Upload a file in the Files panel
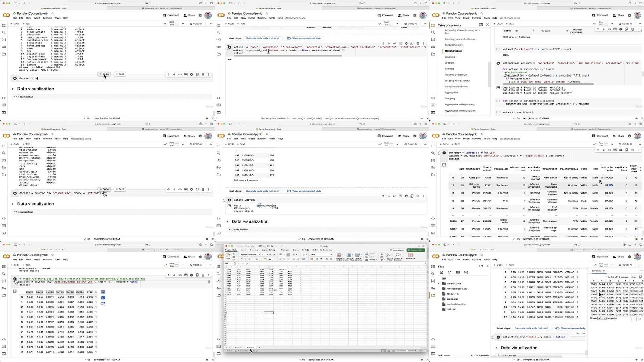 tap(442, 273)
